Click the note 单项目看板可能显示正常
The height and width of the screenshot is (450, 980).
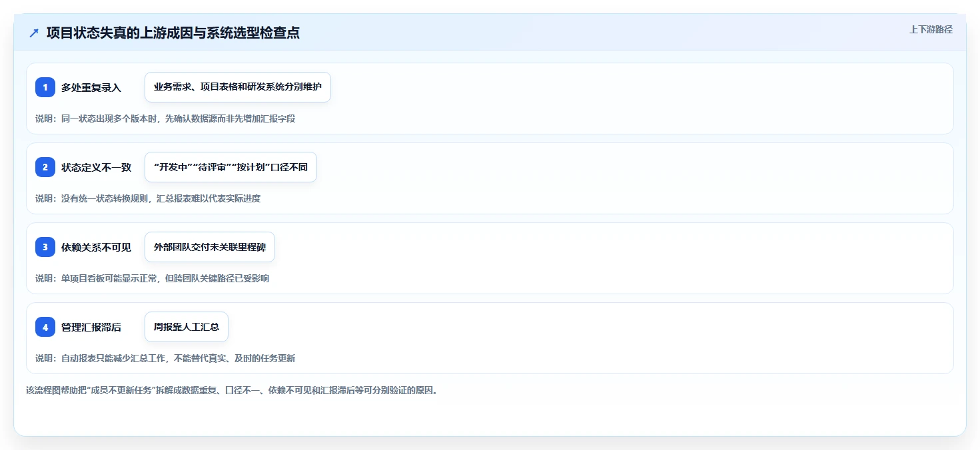click(153, 278)
